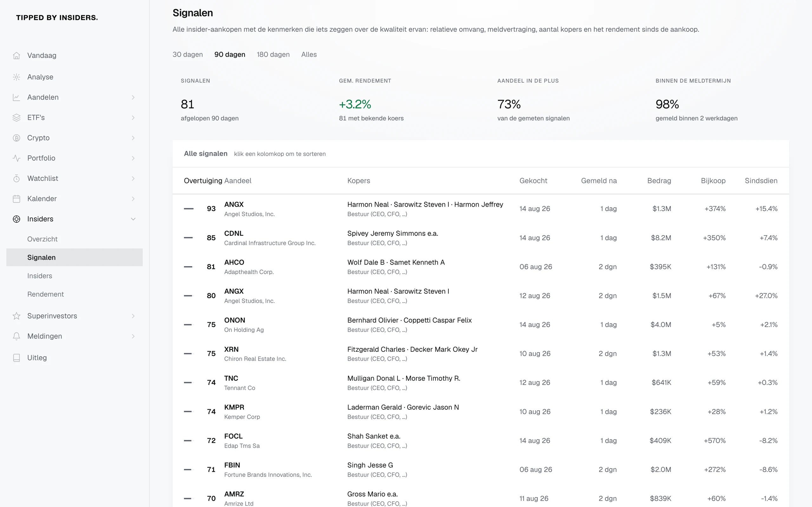Click the ETF's layers icon
This screenshot has width=812, height=507.
(16, 118)
